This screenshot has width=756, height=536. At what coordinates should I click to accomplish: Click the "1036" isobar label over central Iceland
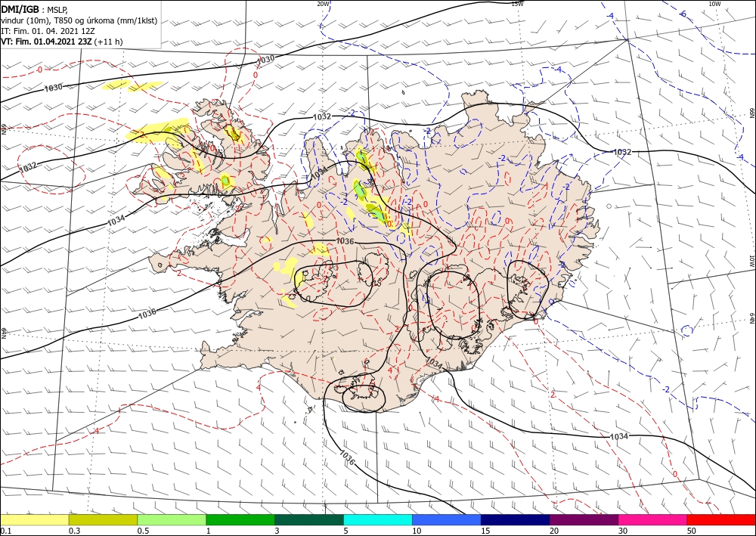tap(345, 241)
